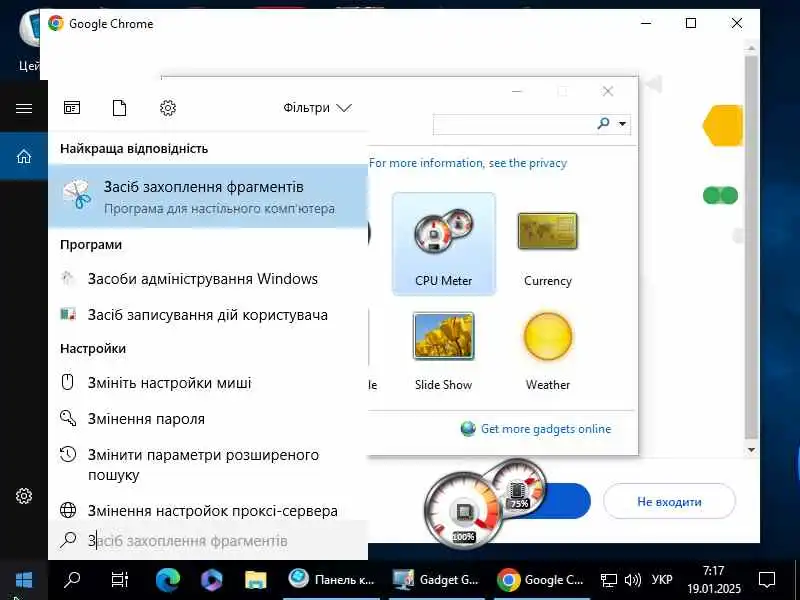Viewport: 800px width, 600px height.
Task: Select the Currency gadget
Action: point(547,249)
